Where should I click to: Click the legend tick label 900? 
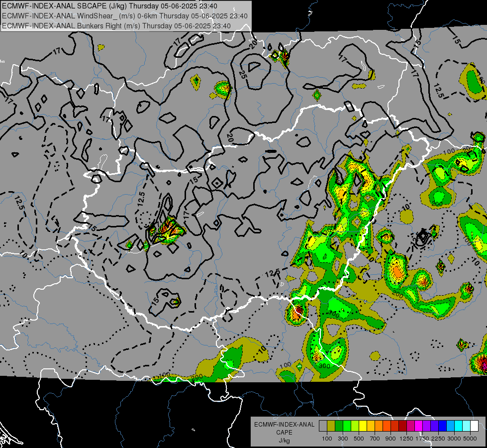click(x=390, y=439)
